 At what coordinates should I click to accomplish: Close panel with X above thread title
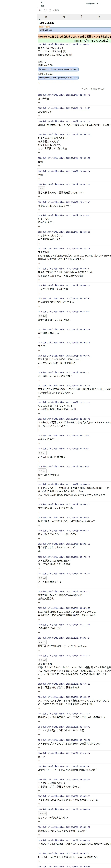(x=39, y=20)
